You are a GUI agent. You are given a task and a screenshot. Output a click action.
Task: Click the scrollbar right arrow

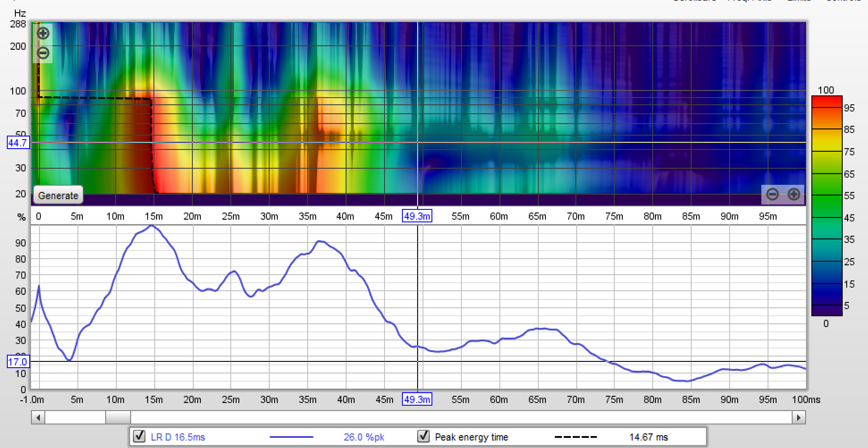(799, 418)
